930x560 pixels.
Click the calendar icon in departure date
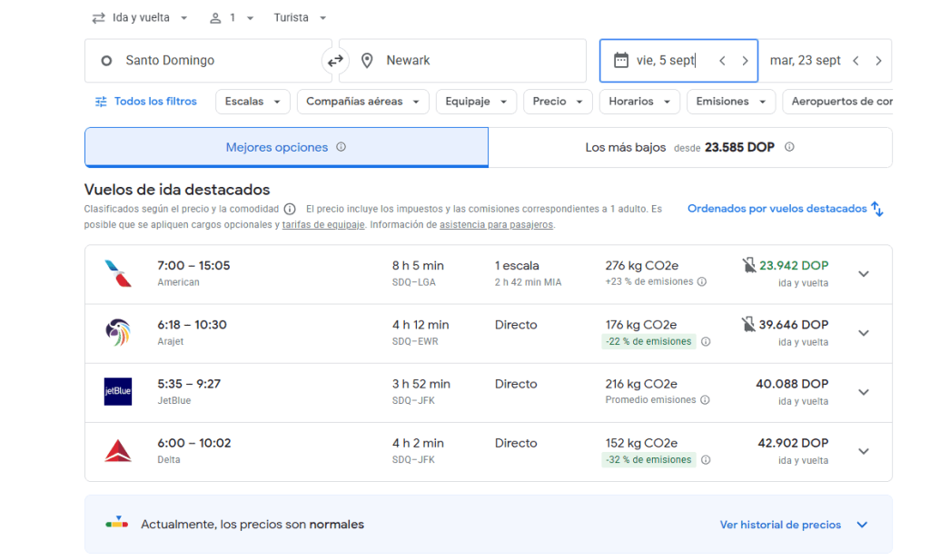(621, 61)
